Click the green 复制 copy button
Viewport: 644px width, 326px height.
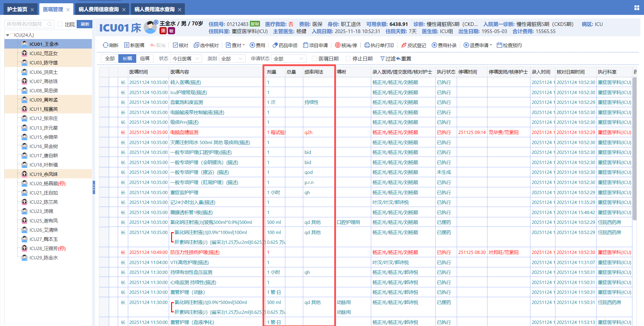(x=255, y=24)
